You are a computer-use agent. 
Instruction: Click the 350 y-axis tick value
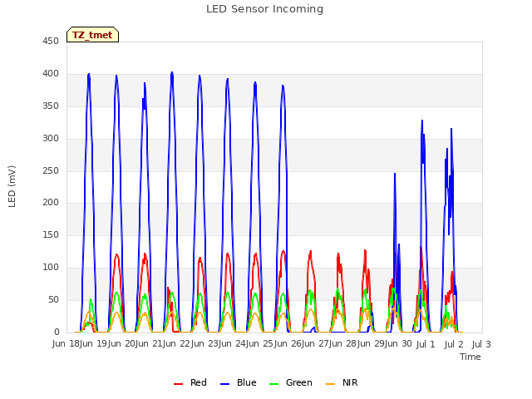(51, 106)
